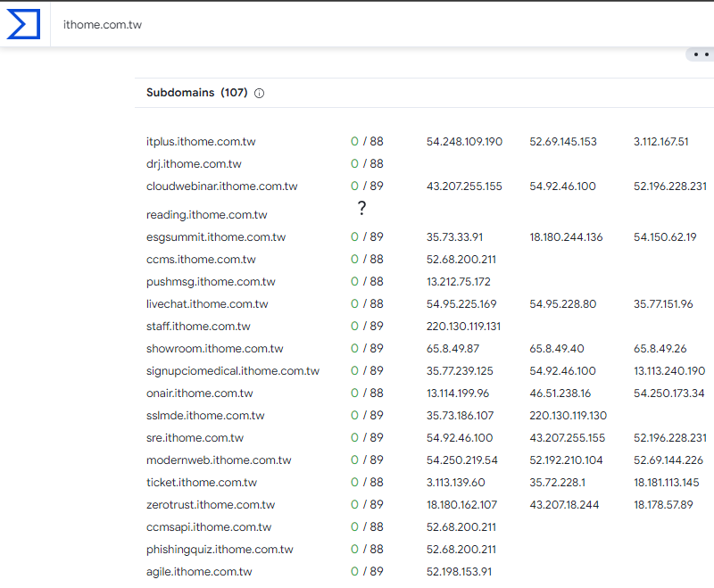Click IP address 18.181.113.145
Screen dimensions: 714x588
pyautogui.click(x=666, y=483)
